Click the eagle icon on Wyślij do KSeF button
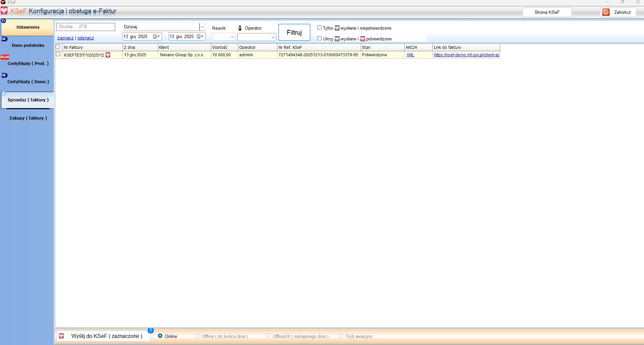 click(61, 336)
